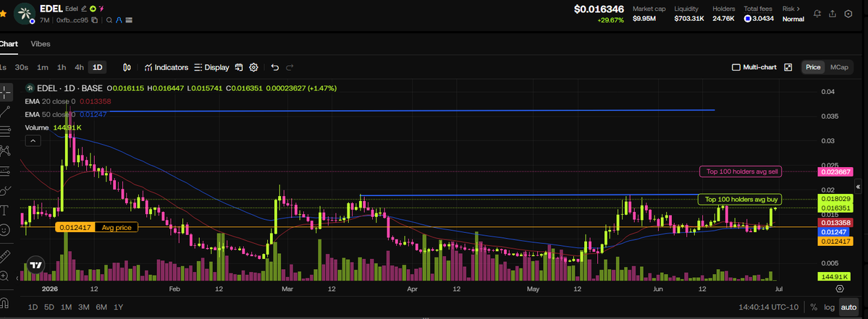Screen dimensions: 868x319
Task: Open the candlestick chart type selector
Action: tap(127, 67)
